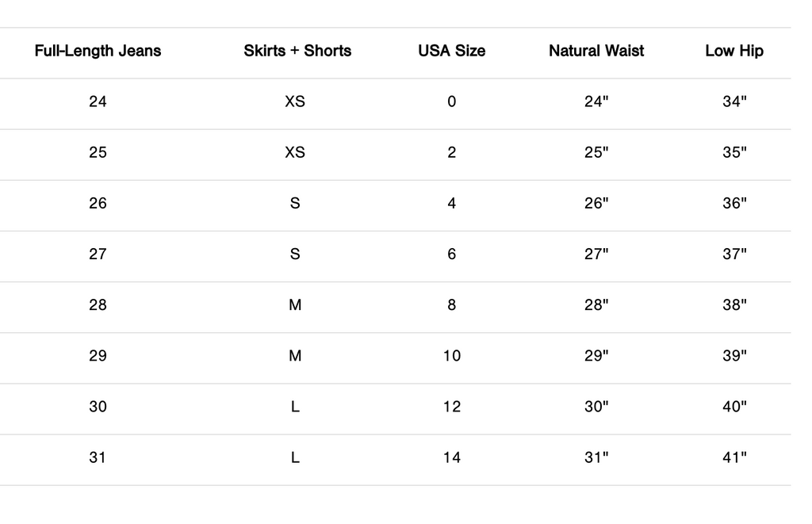Click the USA Size column header

(x=451, y=51)
